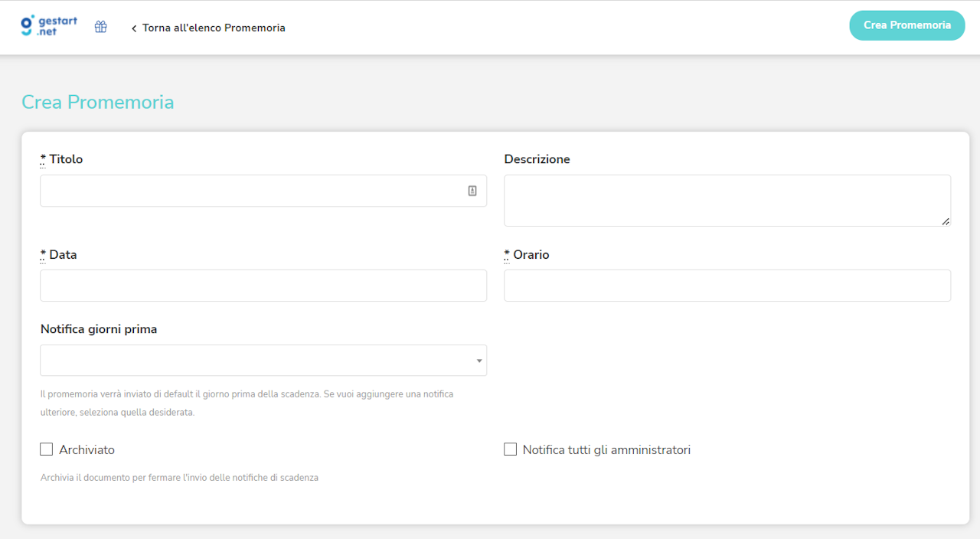This screenshot has height=539, width=980.
Task: Click the gestart.net logo
Action: pyautogui.click(x=47, y=25)
